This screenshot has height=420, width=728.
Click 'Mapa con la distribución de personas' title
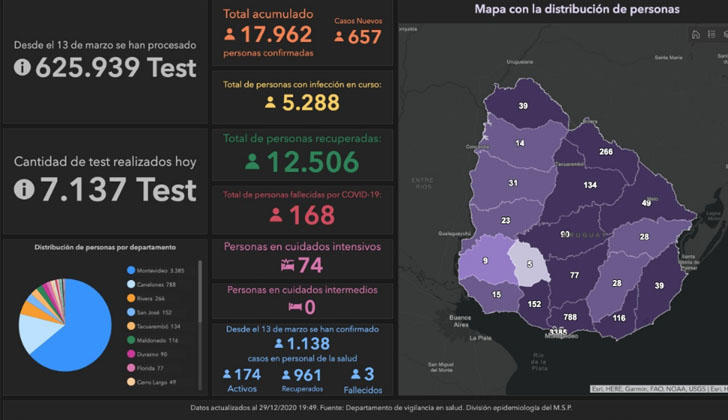click(577, 9)
